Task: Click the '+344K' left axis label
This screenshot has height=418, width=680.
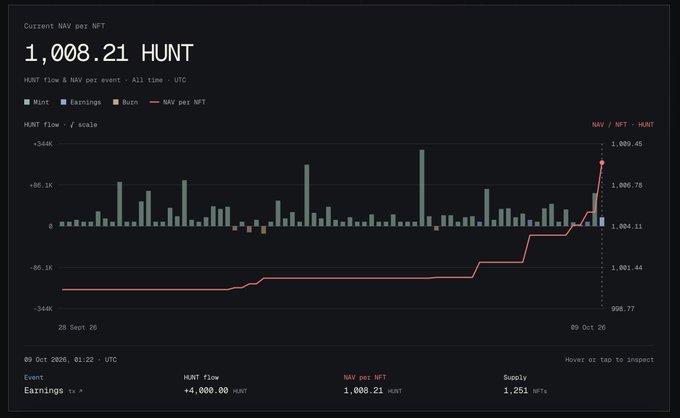Action: coord(43,144)
